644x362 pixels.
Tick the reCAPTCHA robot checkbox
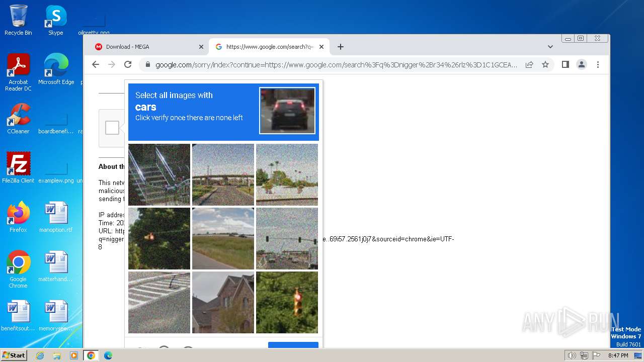coord(112,128)
